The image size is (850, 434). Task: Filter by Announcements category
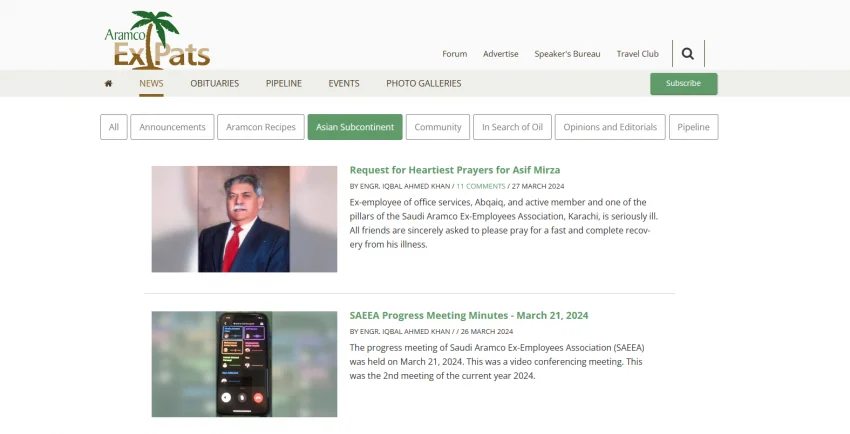pos(172,127)
